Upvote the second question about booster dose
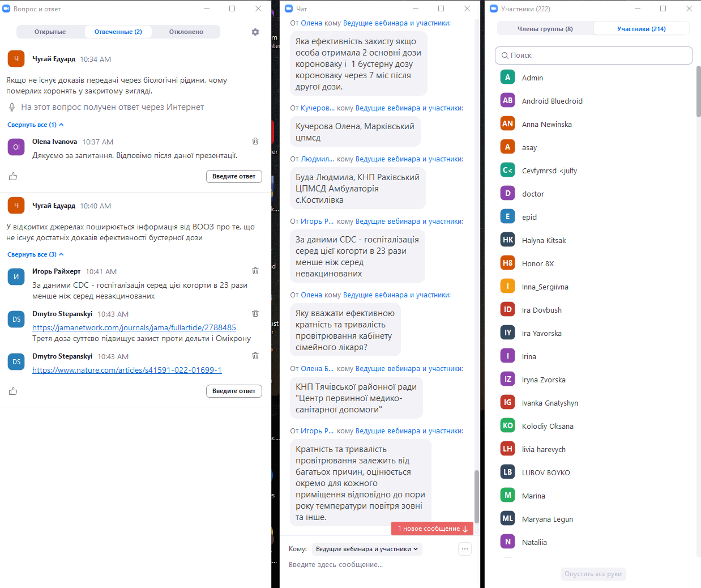 13,391
